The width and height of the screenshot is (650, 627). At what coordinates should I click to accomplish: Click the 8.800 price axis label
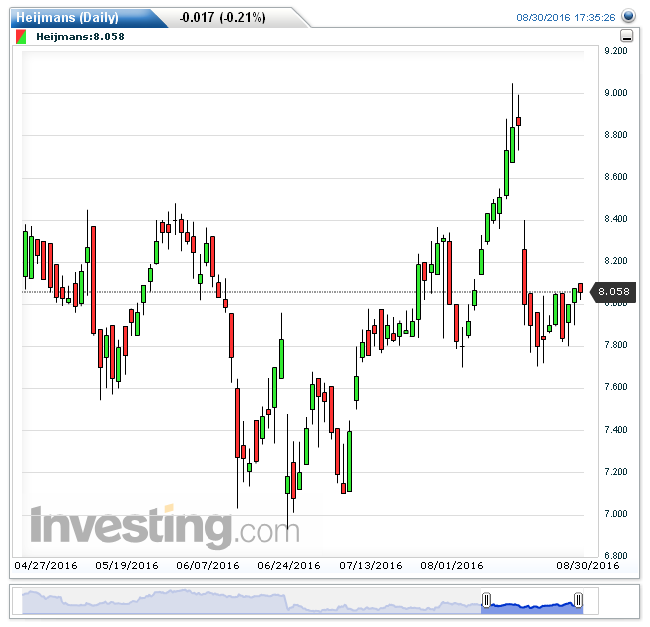coord(616,135)
